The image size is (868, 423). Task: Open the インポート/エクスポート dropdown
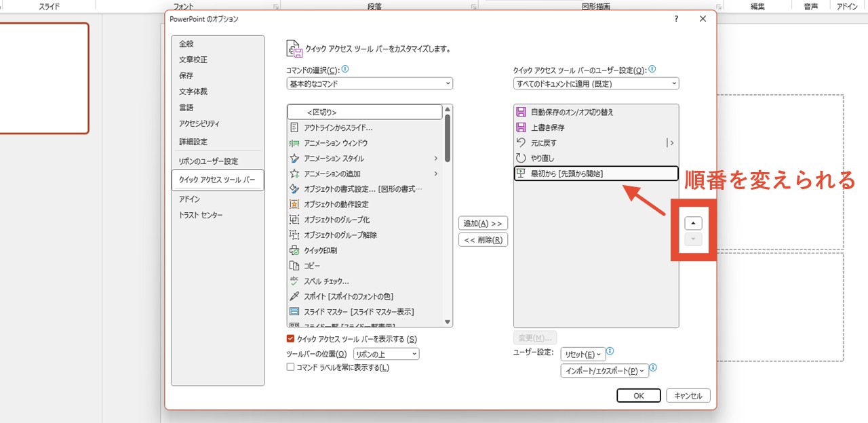[x=605, y=371]
